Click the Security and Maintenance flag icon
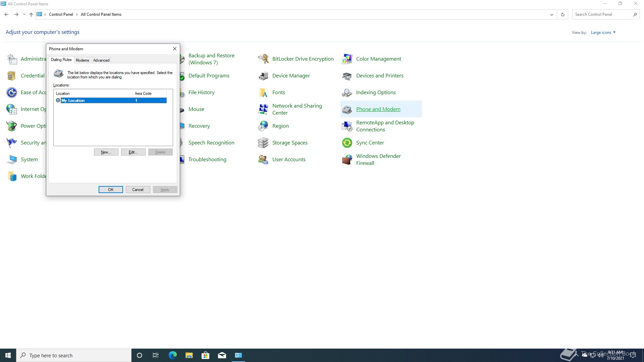This screenshot has height=362, width=644. 12,143
